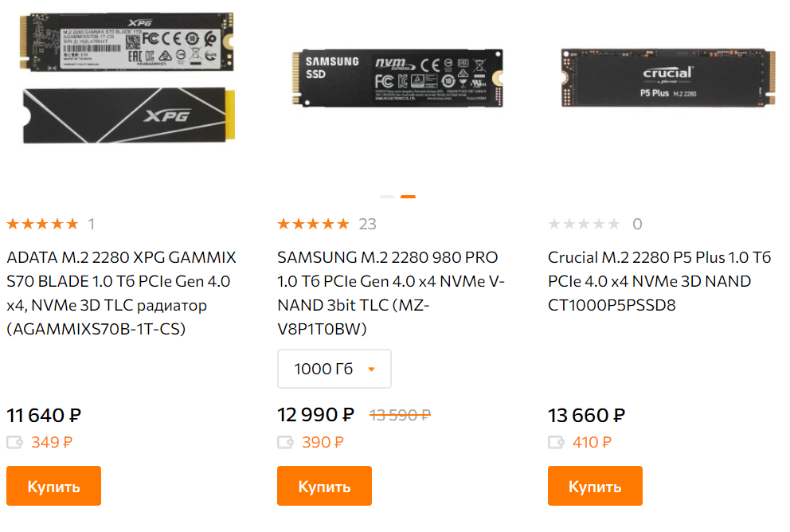The width and height of the screenshot is (790, 532).
Task: Open Crucial M.2 2280 P5 Plus product title
Action: pos(659,281)
